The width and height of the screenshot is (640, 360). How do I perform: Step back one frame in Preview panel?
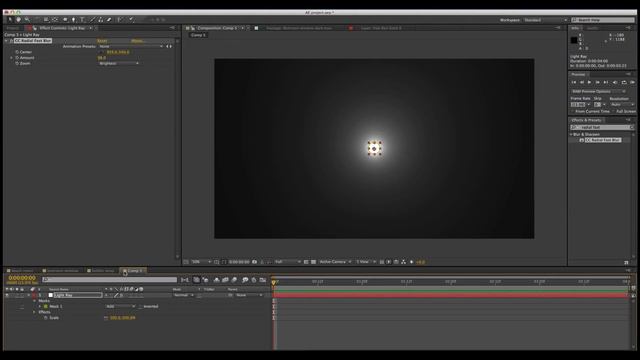[582, 82]
